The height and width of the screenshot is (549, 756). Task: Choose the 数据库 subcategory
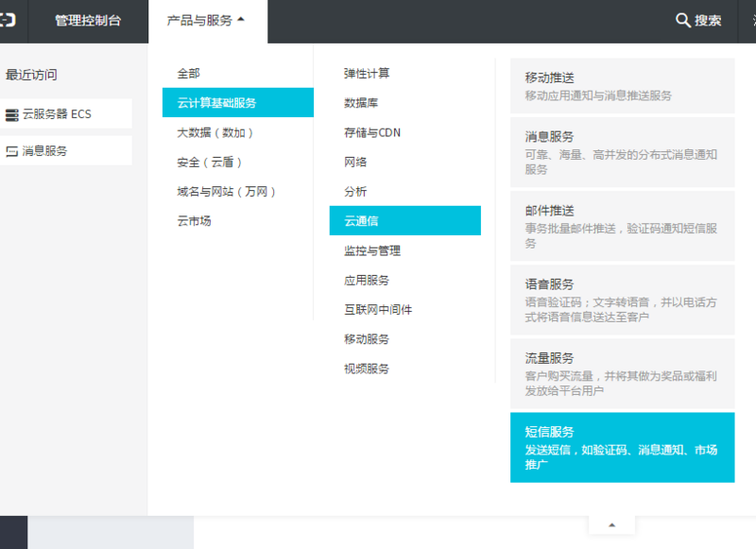pyautogui.click(x=405, y=103)
